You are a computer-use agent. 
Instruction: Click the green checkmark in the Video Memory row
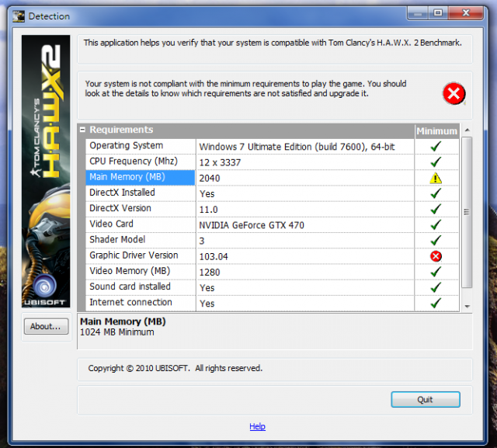[436, 272]
